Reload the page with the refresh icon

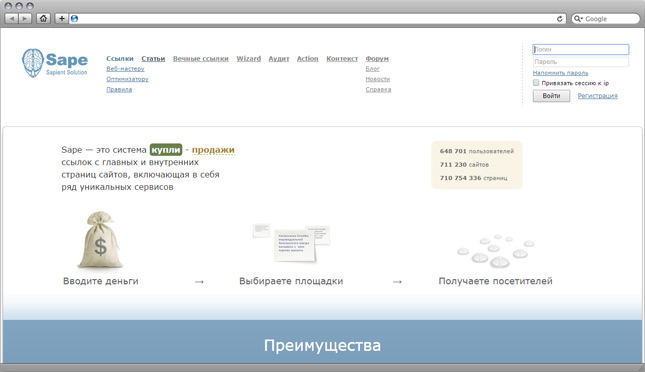pos(559,19)
